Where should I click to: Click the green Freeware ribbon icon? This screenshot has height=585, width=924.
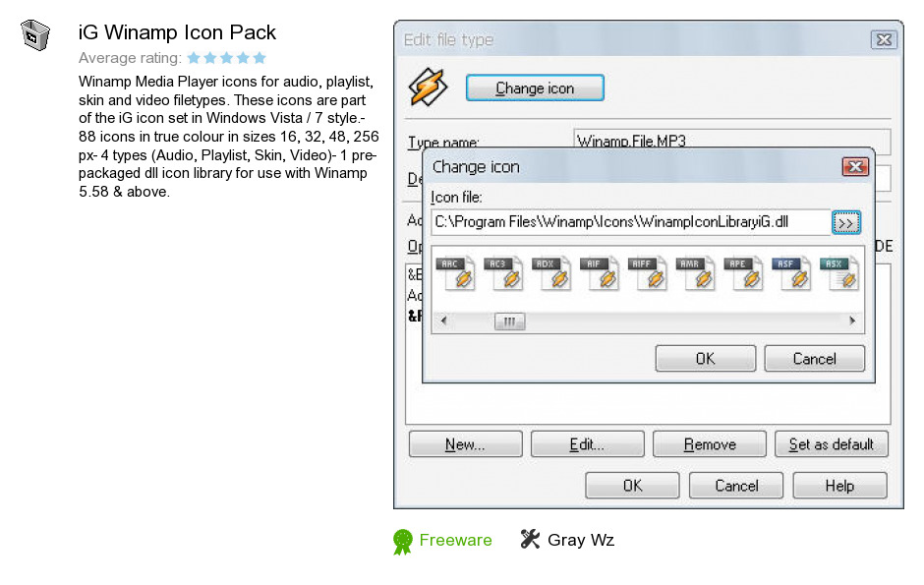(x=403, y=542)
